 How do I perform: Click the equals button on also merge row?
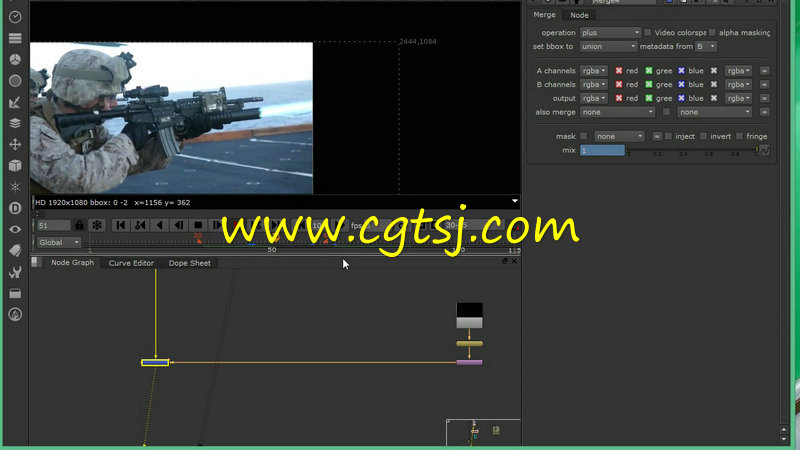pos(764,112)
